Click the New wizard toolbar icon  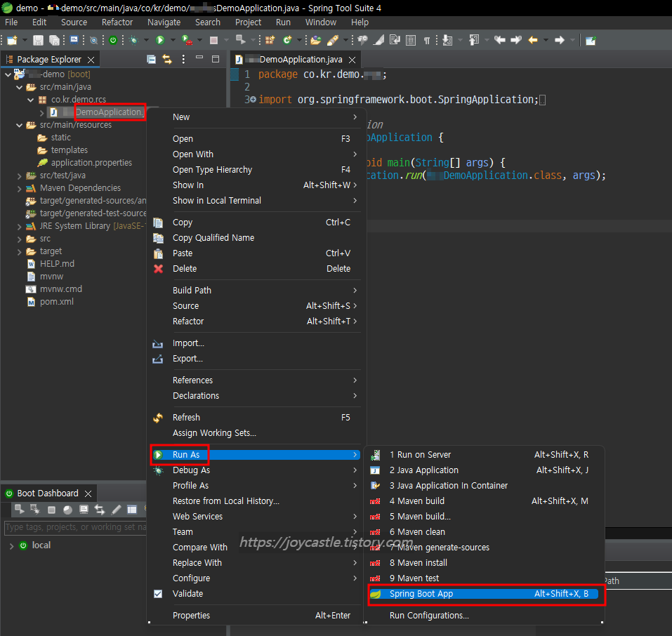click(12, 40)
